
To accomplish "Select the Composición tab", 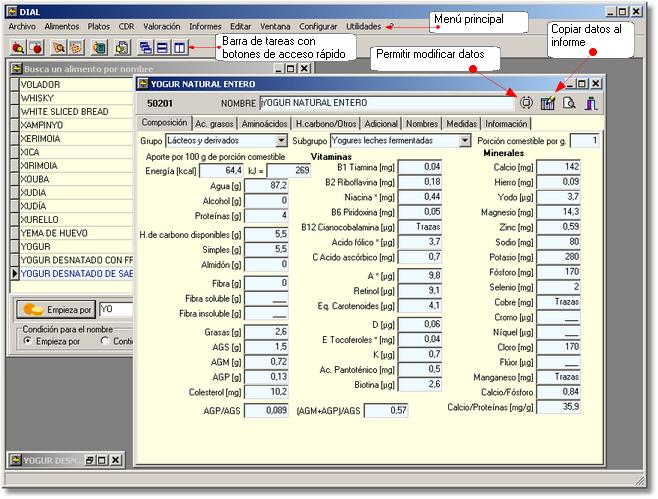I will click(164, 123).
